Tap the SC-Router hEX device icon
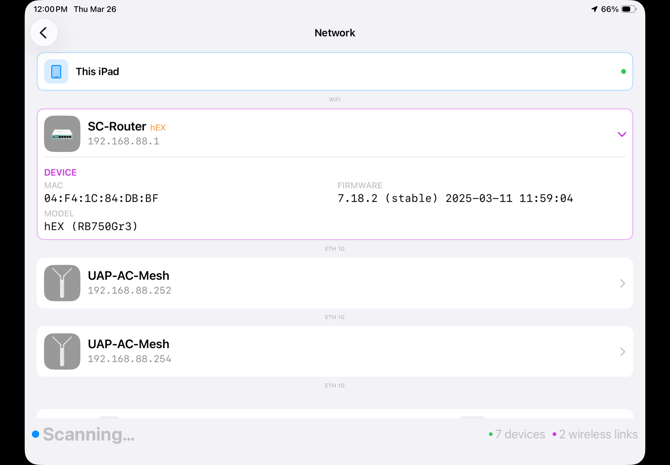Image resolution: width=670 pixels, height=465 pixels. click(62, 134)
